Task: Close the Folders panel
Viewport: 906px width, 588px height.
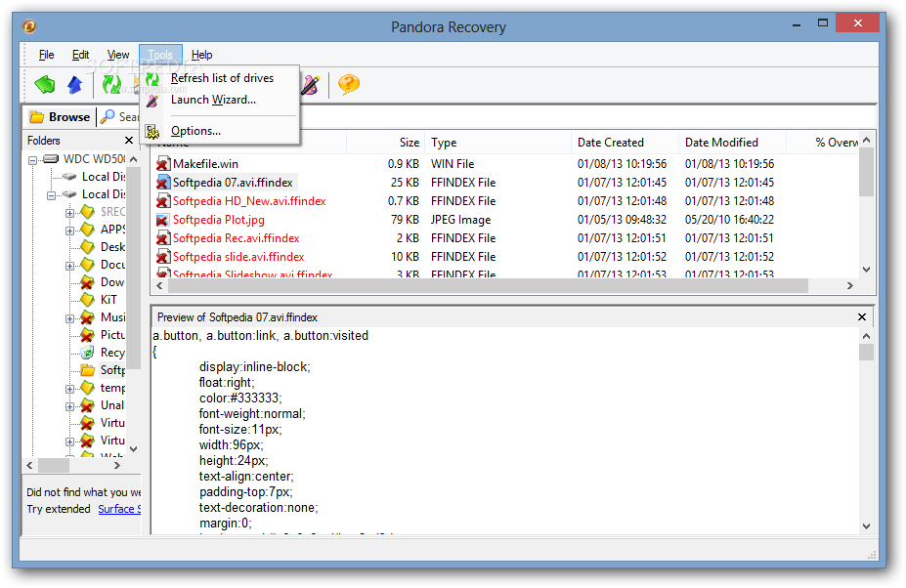Action: pyautogui.click(x=129, y=141)
